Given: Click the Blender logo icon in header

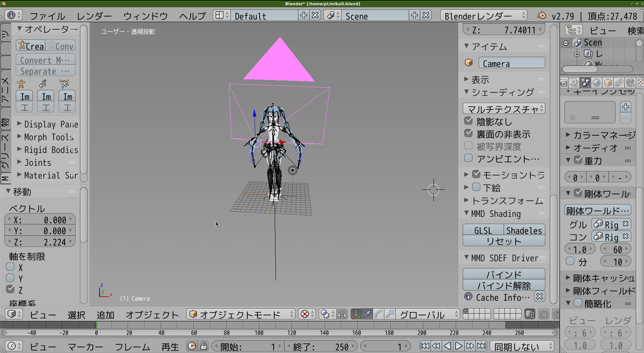Looking at the screenshot, I should 541,16.
